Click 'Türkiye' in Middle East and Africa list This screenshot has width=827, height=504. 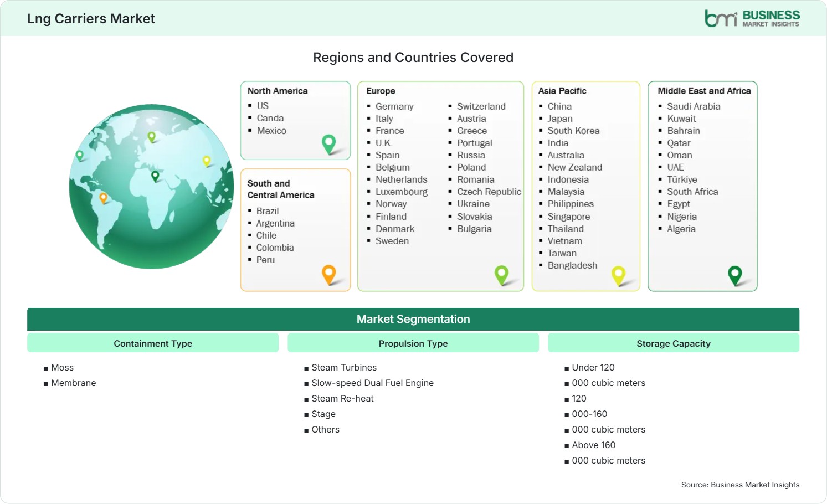pyautogui.click(x=682, y=179)
